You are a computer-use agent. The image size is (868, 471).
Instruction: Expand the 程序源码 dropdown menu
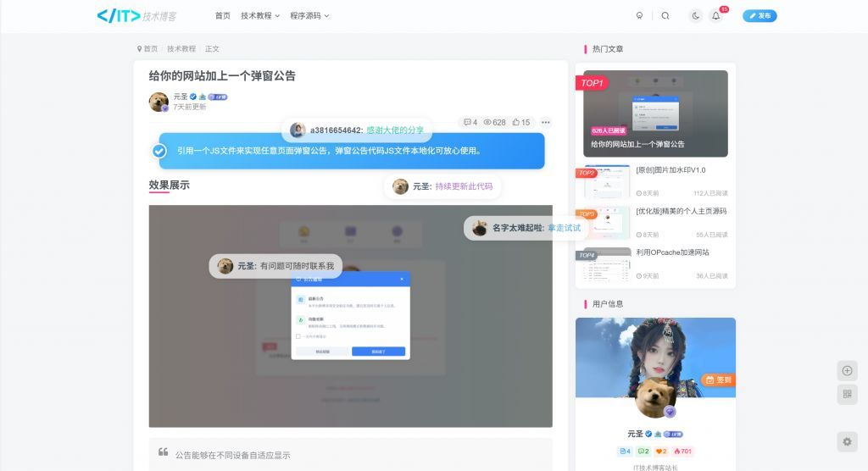pos(309,15)
